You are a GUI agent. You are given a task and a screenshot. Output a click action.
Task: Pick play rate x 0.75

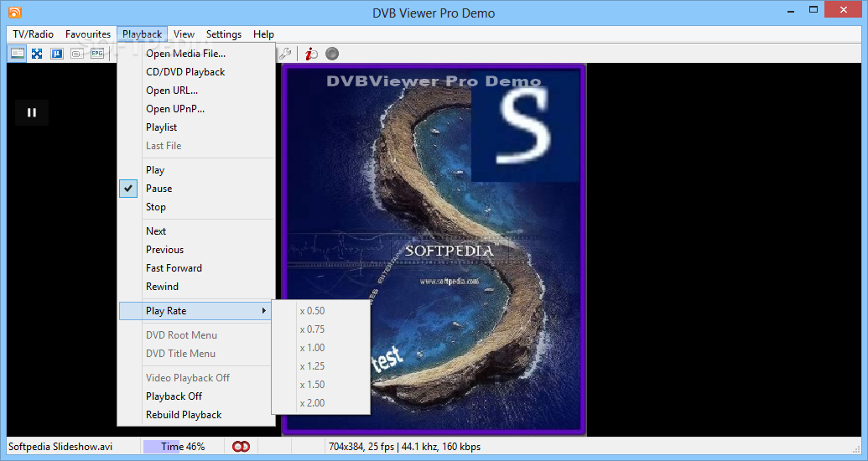pos(320,329)
